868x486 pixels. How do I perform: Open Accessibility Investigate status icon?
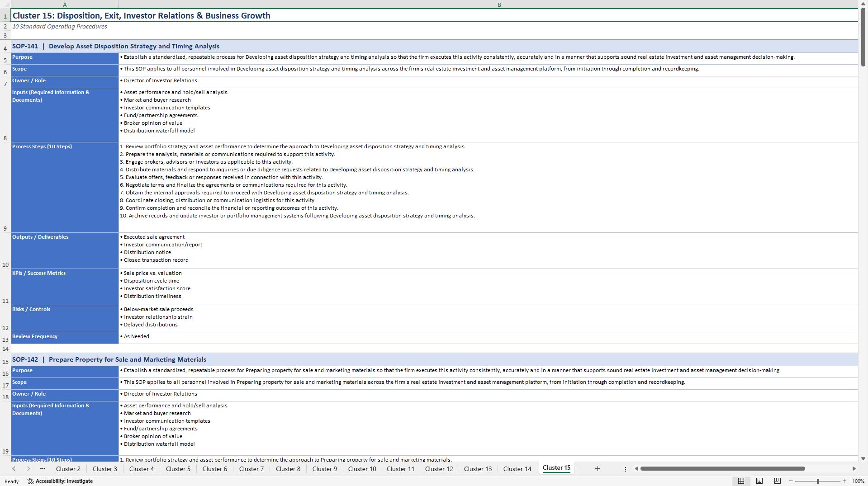click(x=60, y=481)
